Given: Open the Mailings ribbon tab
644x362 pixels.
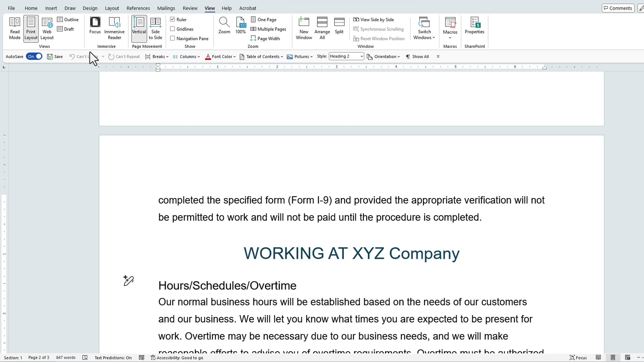Looking at the screenshot, I should coord(166,8).
